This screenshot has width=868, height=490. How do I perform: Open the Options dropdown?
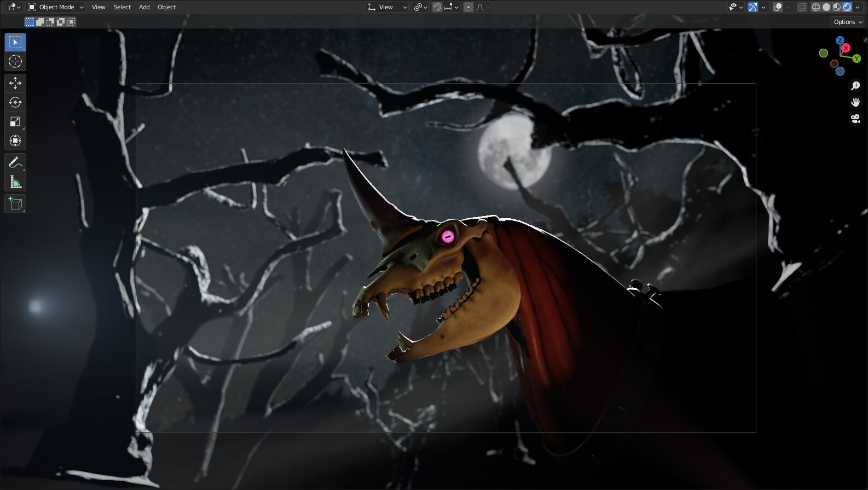tap(848, 22)
